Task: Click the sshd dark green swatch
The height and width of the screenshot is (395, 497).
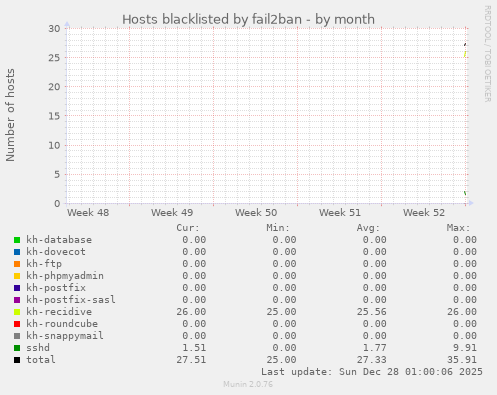Action: tap(17, 348)
